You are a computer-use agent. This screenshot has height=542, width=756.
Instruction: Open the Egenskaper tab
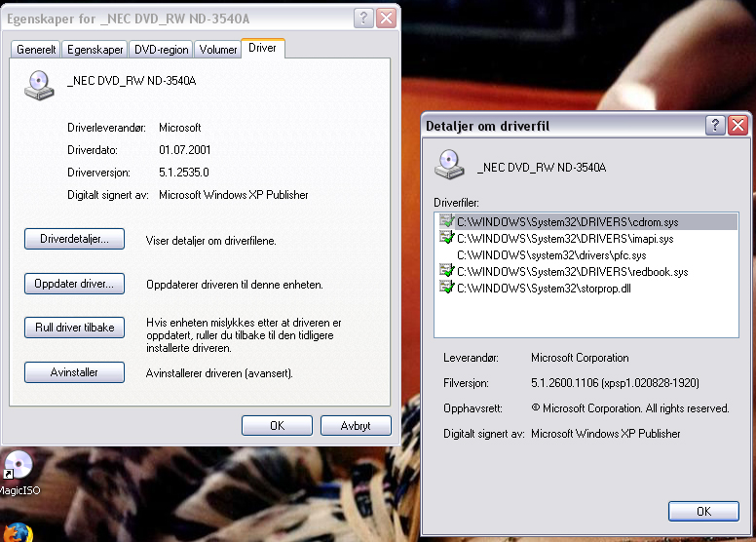point(94,50)
